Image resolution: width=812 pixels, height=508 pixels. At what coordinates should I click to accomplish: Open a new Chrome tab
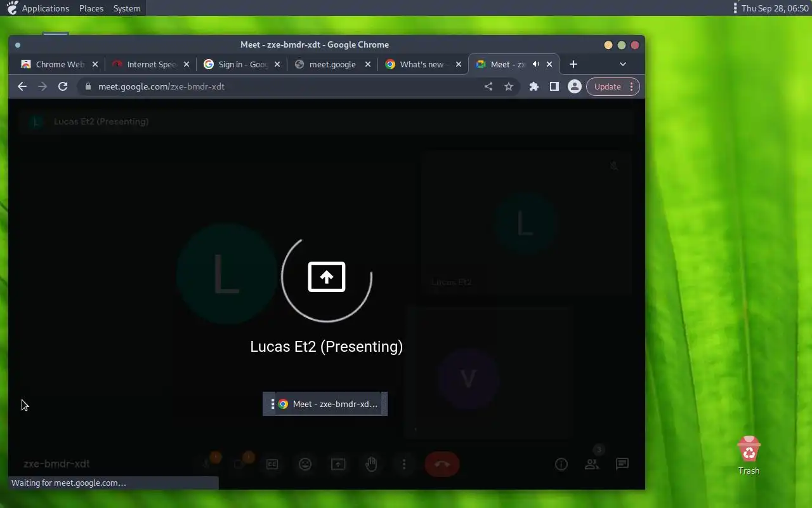pos(573,64)
